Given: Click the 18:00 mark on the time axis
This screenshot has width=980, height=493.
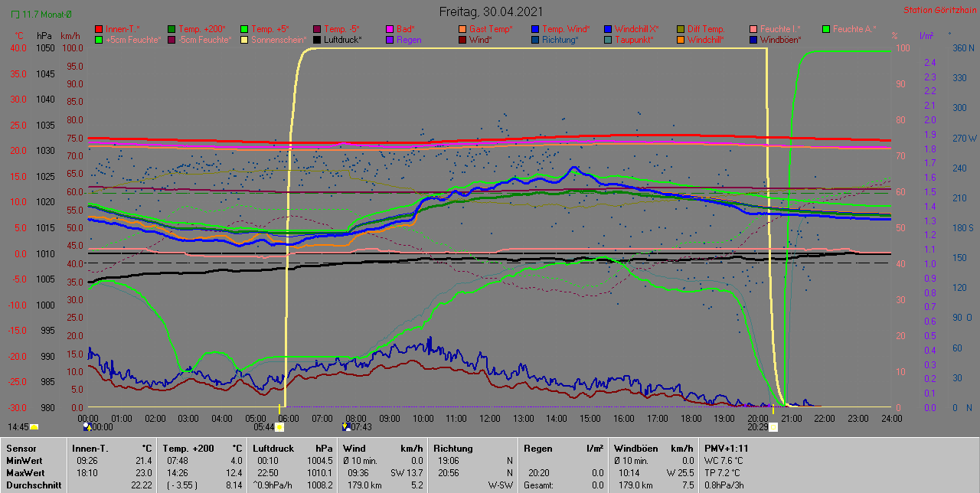Looking at the screenshot, I should click(691, 419).
